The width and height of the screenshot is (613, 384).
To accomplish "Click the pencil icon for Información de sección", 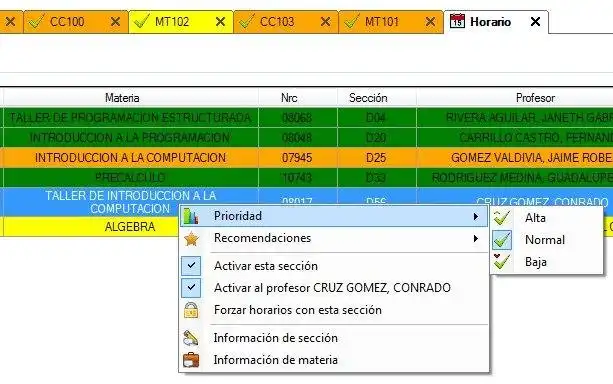I will (x=191, y=338).
